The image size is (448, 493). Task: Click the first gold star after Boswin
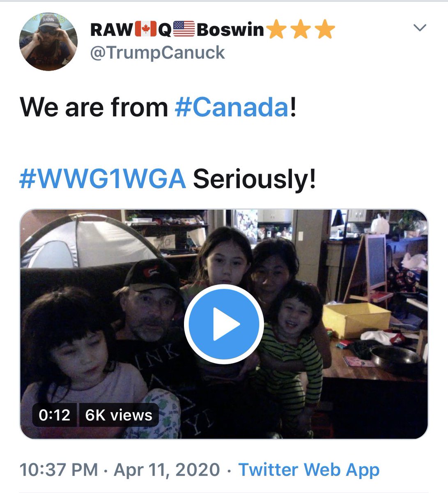pos(276,30)
